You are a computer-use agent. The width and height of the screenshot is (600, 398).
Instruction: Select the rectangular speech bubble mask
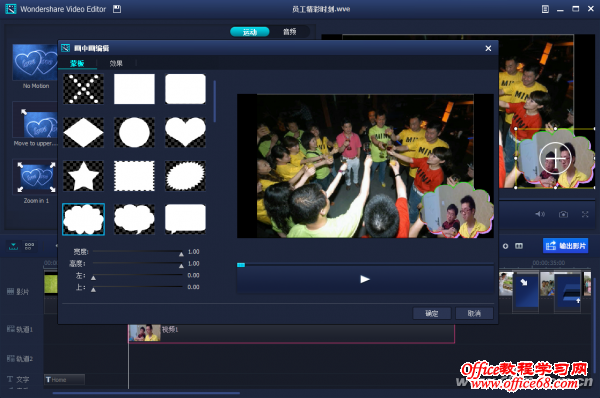(x=185, y=219)
